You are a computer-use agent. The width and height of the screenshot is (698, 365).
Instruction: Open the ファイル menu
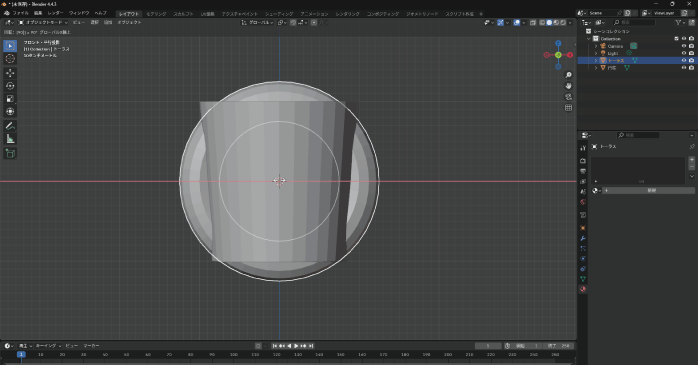(20, 13)
